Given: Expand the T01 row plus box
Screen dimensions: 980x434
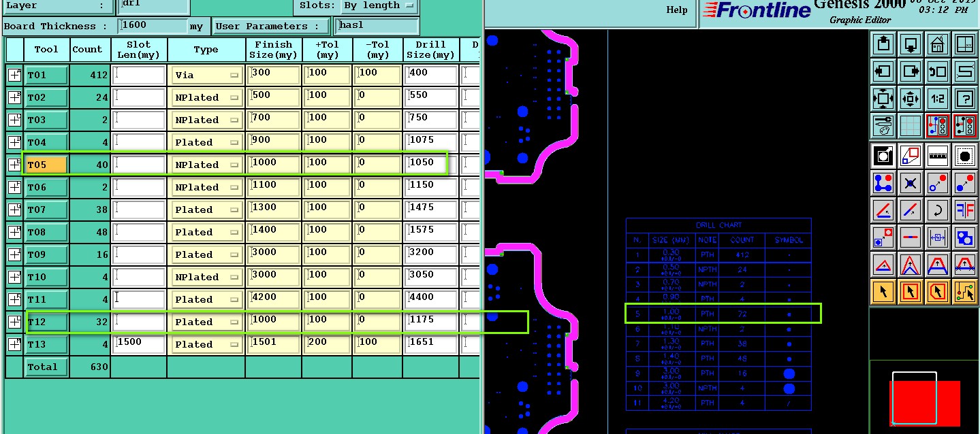Looking at the screenshot, I should pyautogui.click(x=14, y=75).
